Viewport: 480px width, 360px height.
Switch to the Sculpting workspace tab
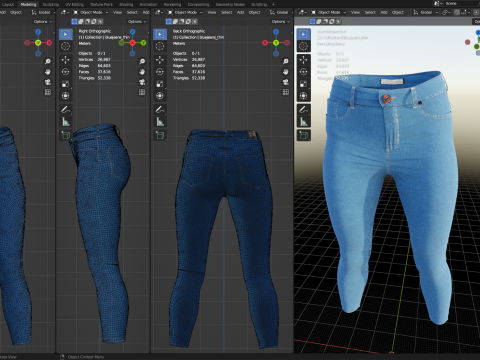point(51,4)
